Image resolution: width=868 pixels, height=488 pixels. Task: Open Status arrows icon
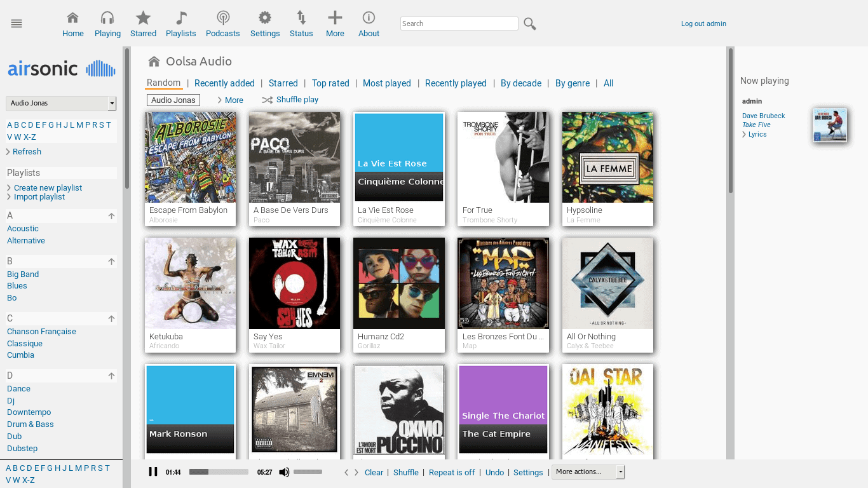click(301, 18)
